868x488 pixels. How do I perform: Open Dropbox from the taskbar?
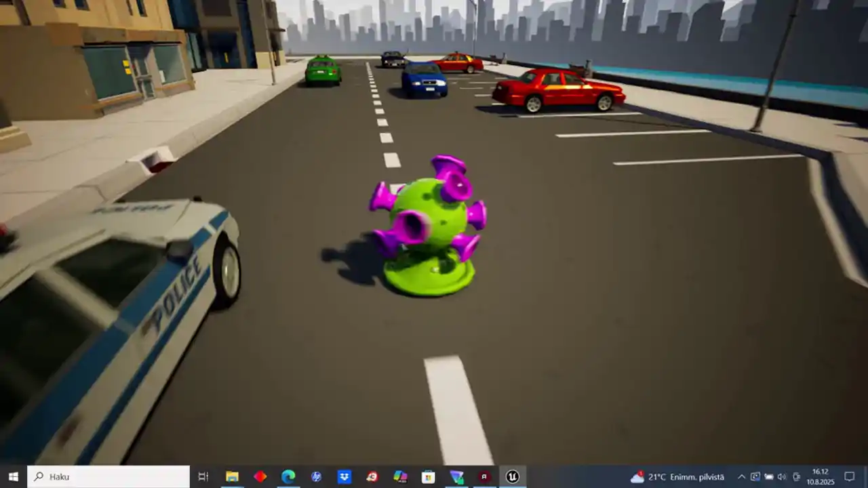point(344,476)
